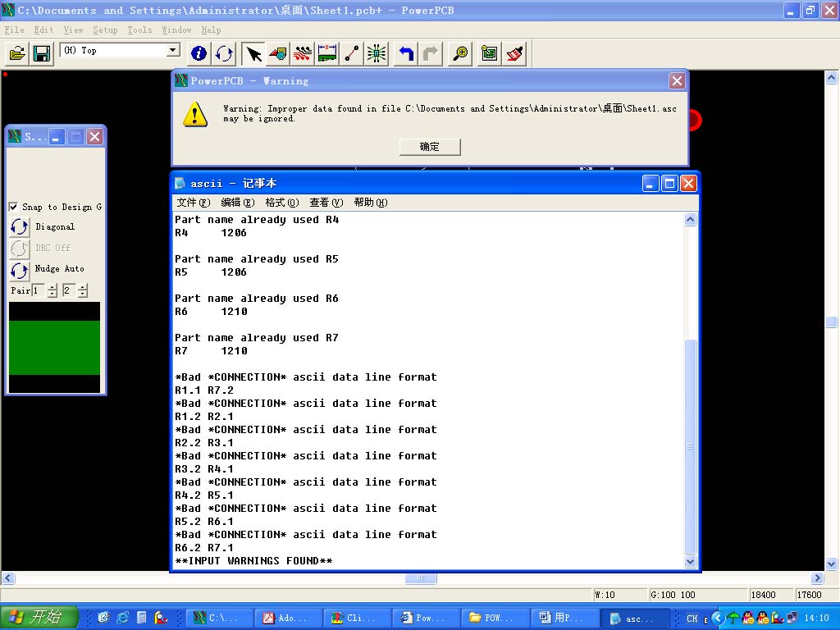Open the Auto Dimensioning toolbar icon
840x630 pixels.
(x=327, y=53)
